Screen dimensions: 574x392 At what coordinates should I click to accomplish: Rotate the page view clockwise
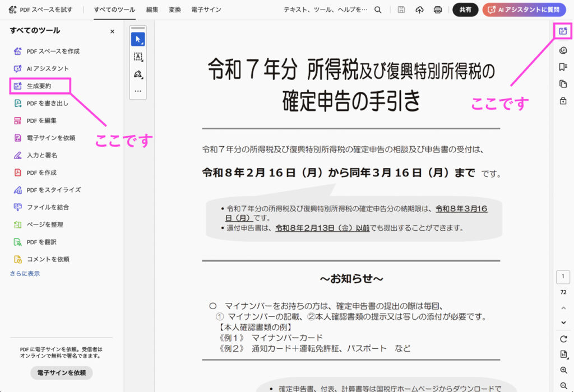563,339
